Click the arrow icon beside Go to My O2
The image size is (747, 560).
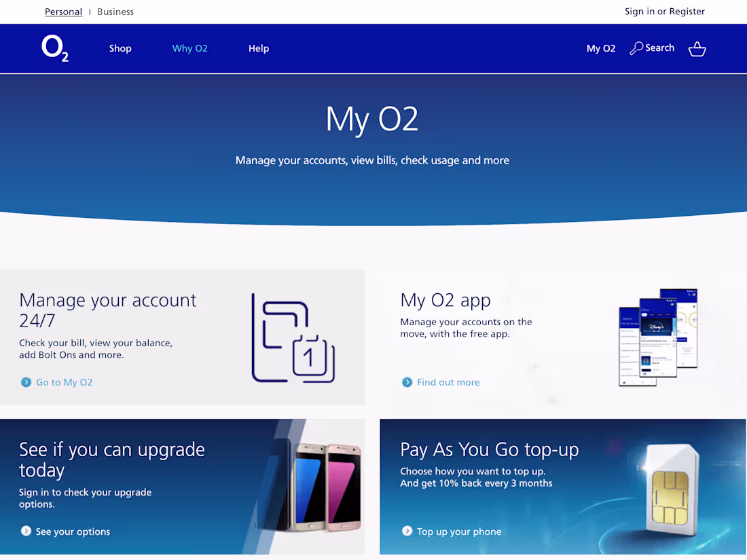[25, 382]
